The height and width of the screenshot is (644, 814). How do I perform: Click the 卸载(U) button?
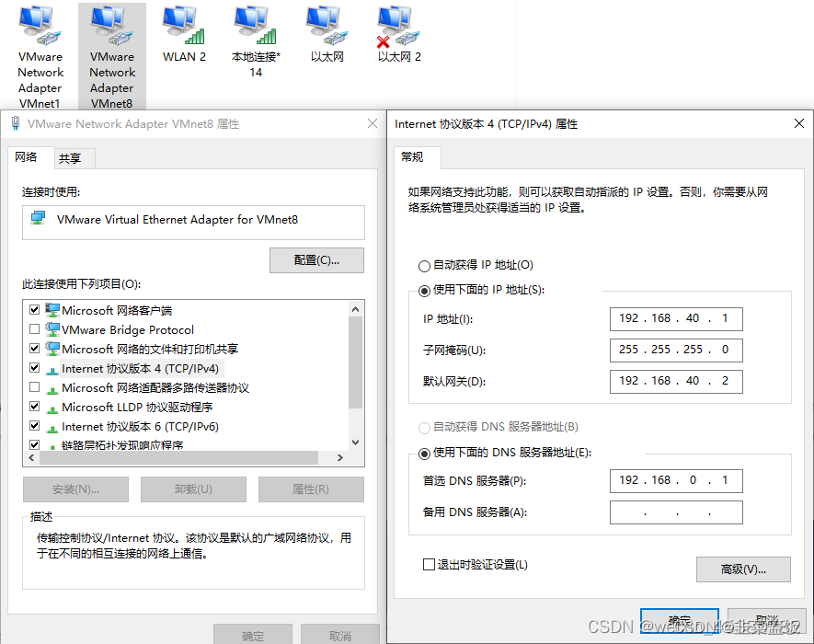click(193, 489)
